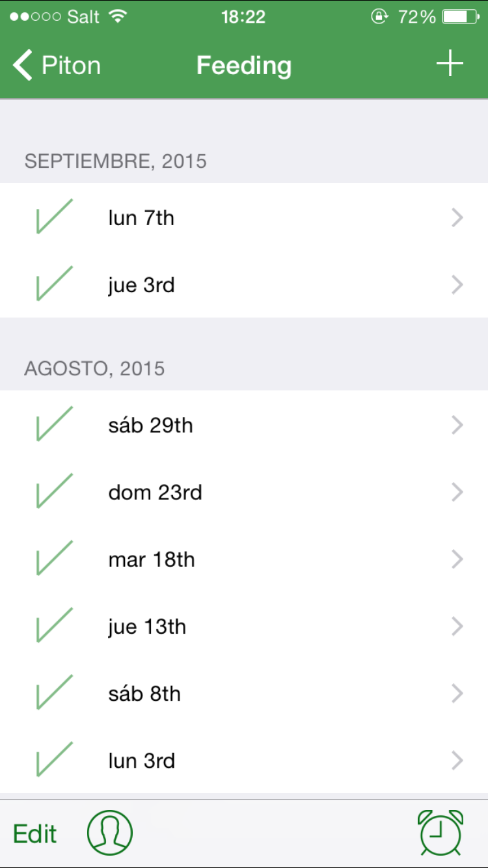Toggle checkmark for jue 3rd feeding
The image size is (488, 868).
(x=53, y=284)
